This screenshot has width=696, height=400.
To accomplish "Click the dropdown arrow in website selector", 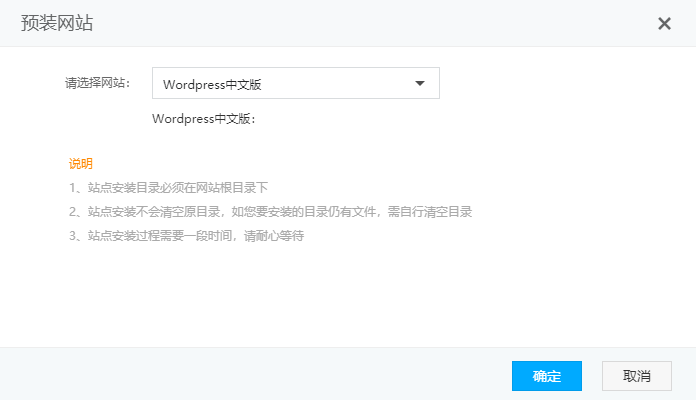I will click(x=420, y=84).
